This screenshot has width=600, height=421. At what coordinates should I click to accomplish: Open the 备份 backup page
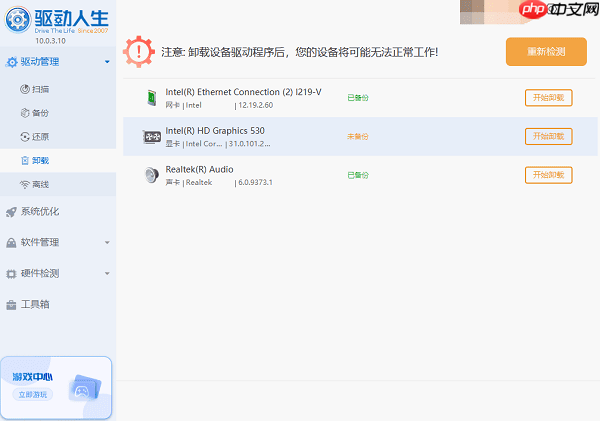pyautogui.click(x=40, y=113)
